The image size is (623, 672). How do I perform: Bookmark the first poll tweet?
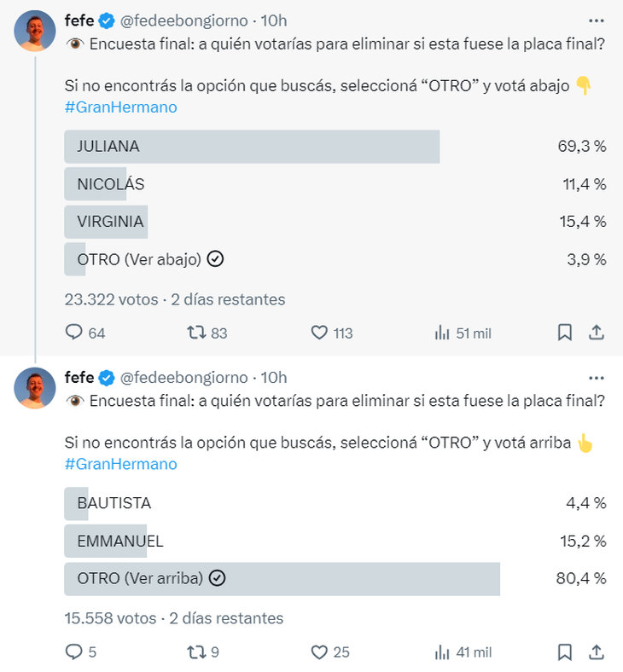click(565, 333)
